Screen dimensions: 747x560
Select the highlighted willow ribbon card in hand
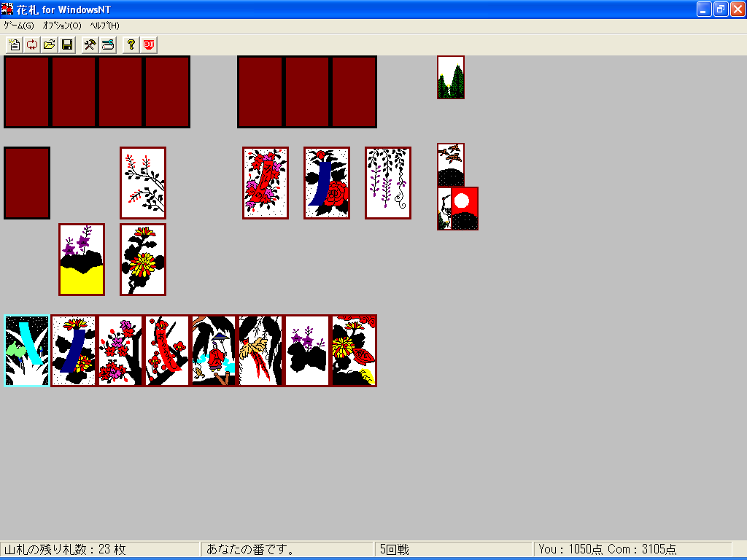click(x=27, y=351)
